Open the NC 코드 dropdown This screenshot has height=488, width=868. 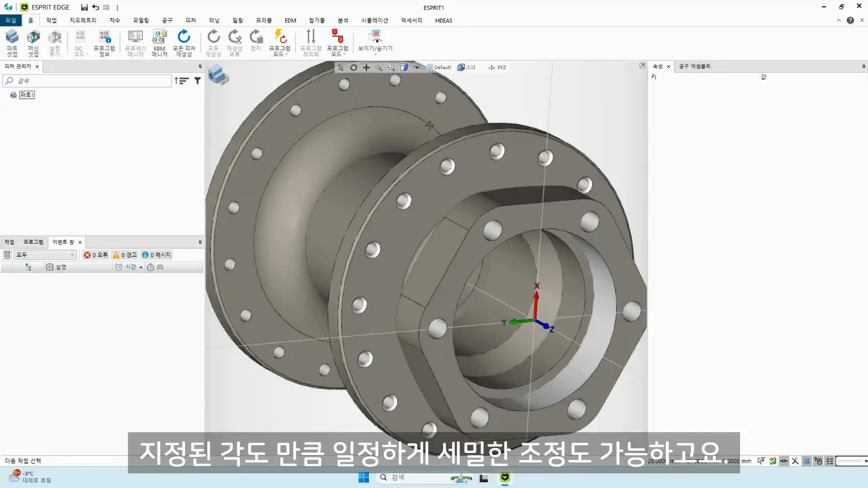80,43
